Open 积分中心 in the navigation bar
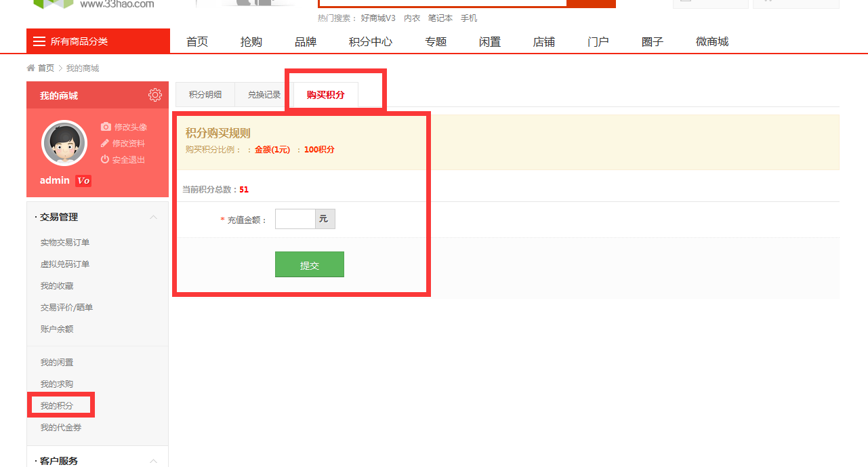The height and width of the screenshot is (467, 868). (x=371, y=41)
